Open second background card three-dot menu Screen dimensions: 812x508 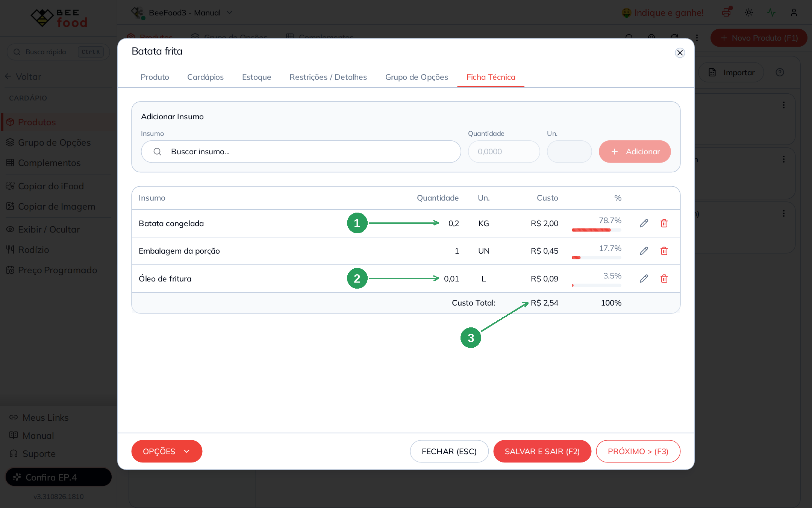(784, 159)
